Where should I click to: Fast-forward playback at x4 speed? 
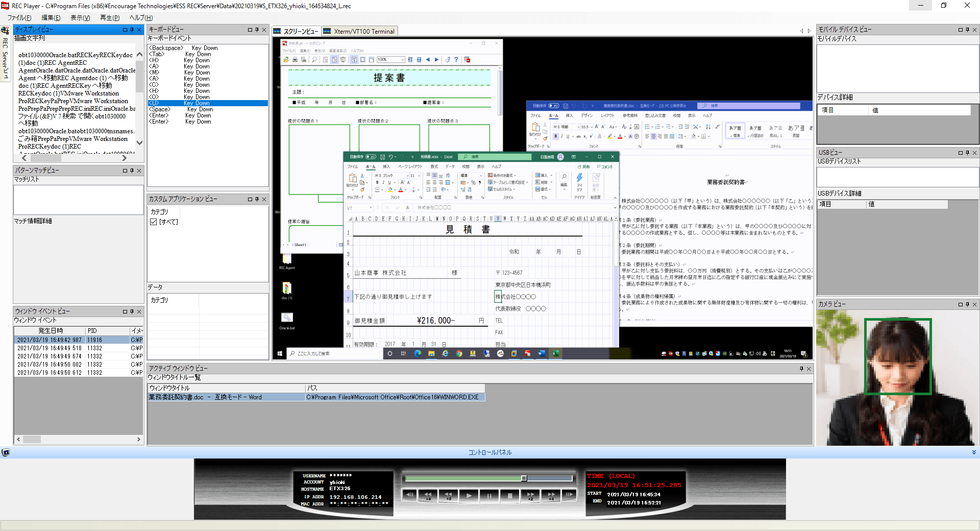(550, 495)
